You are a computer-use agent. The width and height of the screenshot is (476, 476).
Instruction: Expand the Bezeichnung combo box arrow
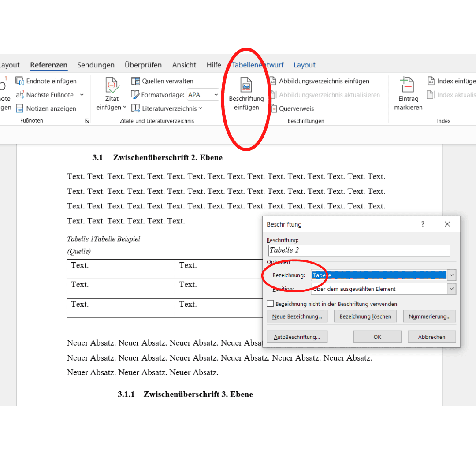451,275
